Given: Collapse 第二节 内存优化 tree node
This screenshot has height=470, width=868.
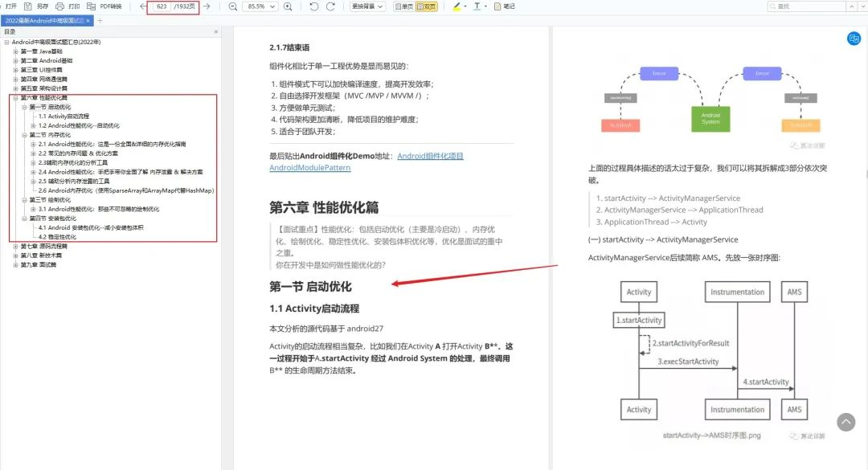Looking at the screenshot, I should pyautogui.click(x=24, y=135).
